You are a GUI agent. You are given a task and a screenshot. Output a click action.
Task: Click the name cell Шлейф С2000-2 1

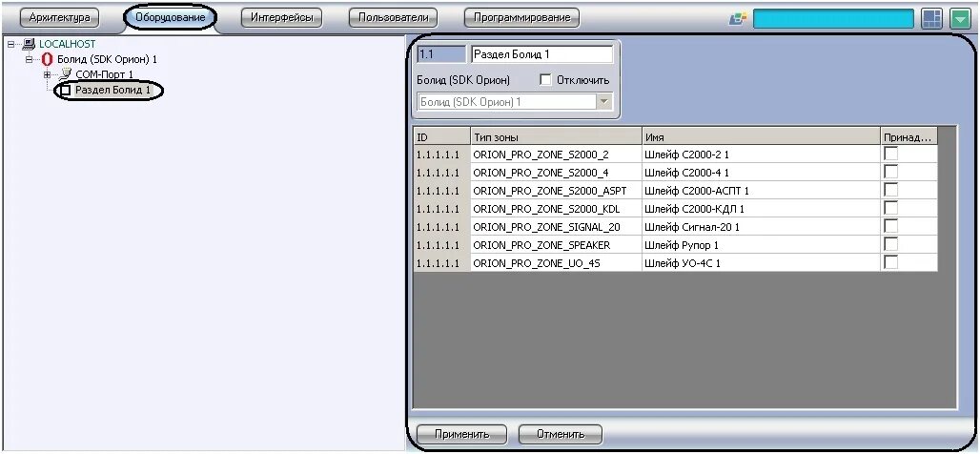762,154
